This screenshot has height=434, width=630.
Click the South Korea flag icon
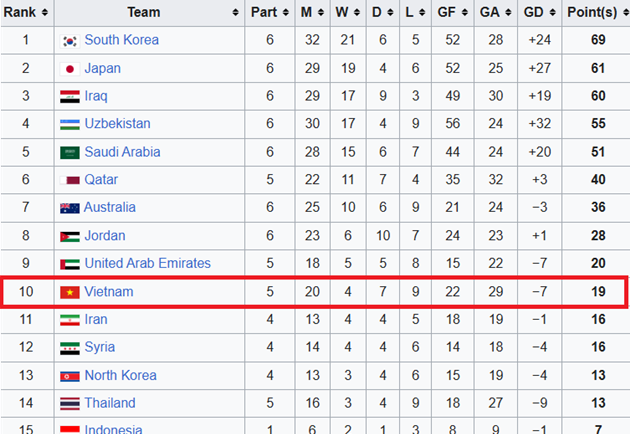click(x=70, y=41)
